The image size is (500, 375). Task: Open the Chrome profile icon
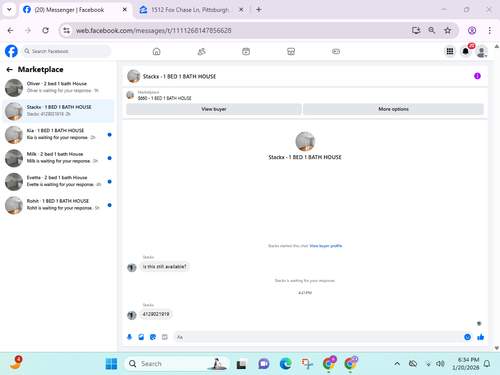pyautogui.click(x=472, y=31)
